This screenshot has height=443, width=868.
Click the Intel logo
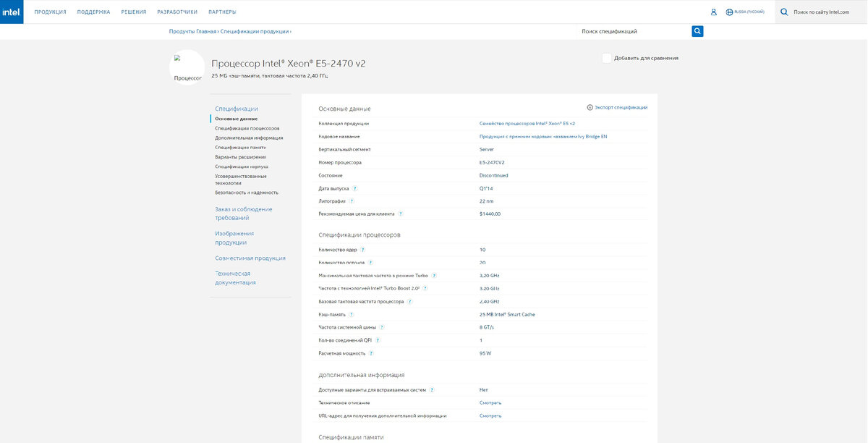click(12, 12)
